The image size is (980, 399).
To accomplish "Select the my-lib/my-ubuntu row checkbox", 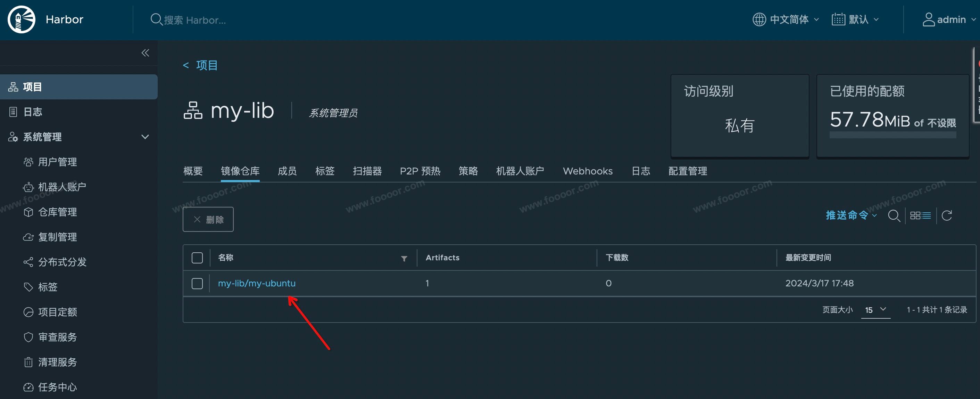I will click(197, 284).
